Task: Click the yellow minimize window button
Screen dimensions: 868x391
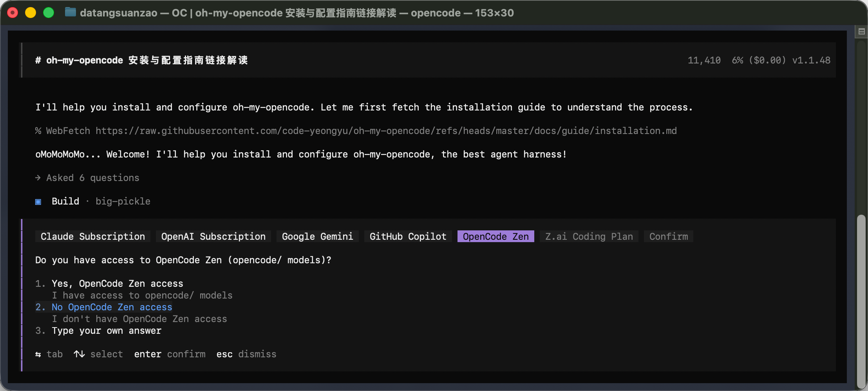Action: tap(31, 13)
